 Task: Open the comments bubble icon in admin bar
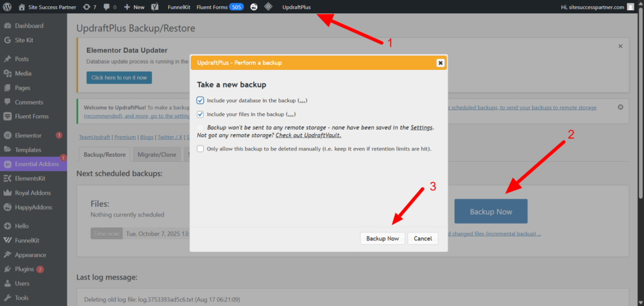click(x=108, y=7)
